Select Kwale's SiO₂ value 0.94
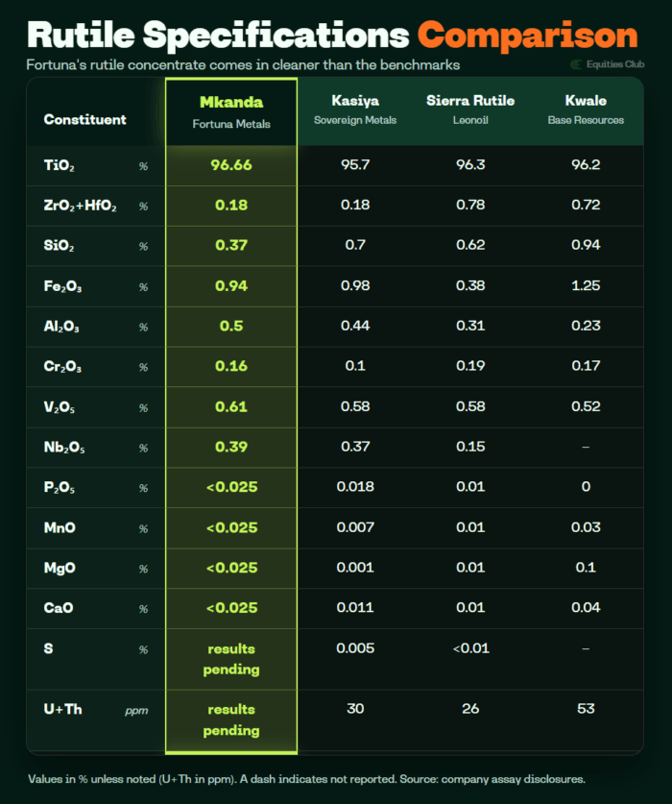This screenshot has width=672, height=804. (x=586, y=245)
